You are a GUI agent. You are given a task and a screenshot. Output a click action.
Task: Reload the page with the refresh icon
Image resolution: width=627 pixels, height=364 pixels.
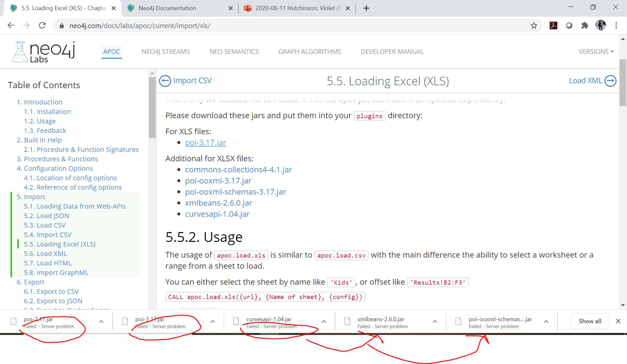point(42,25)
